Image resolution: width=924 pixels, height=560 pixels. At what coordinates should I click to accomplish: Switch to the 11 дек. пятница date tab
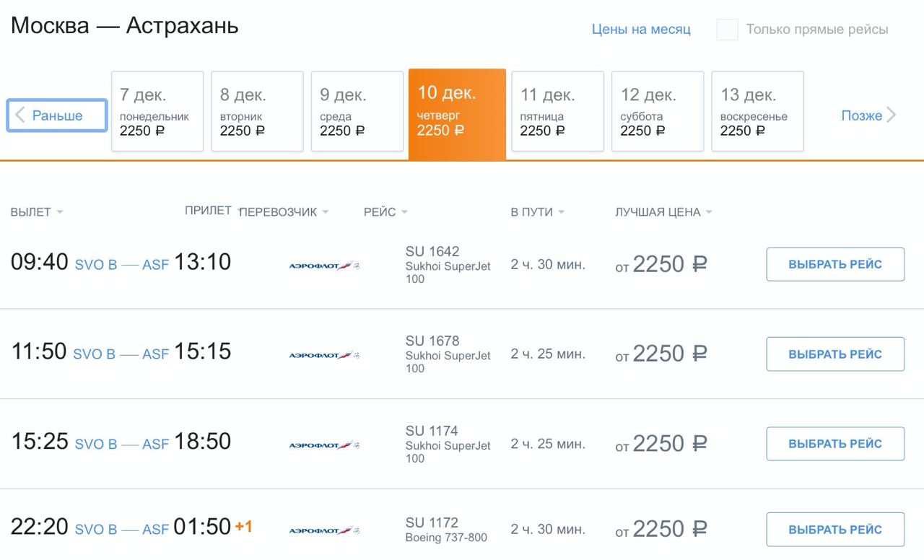pos(558,111)
